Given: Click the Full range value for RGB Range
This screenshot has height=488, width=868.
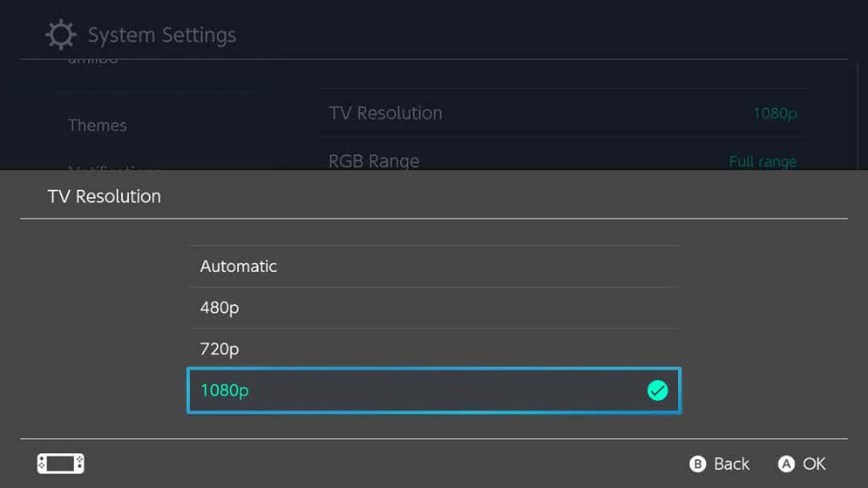Looking at the screenshot, I should [762, 161].
